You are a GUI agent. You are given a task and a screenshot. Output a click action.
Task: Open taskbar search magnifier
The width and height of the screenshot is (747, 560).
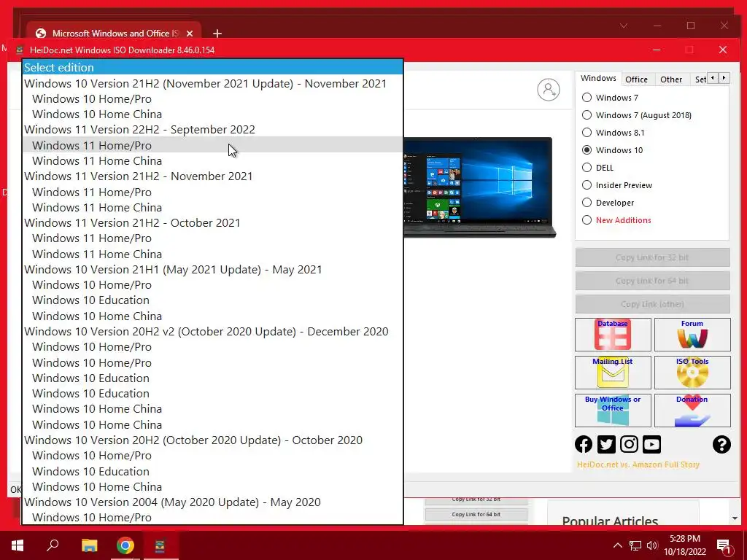[53, 545]
